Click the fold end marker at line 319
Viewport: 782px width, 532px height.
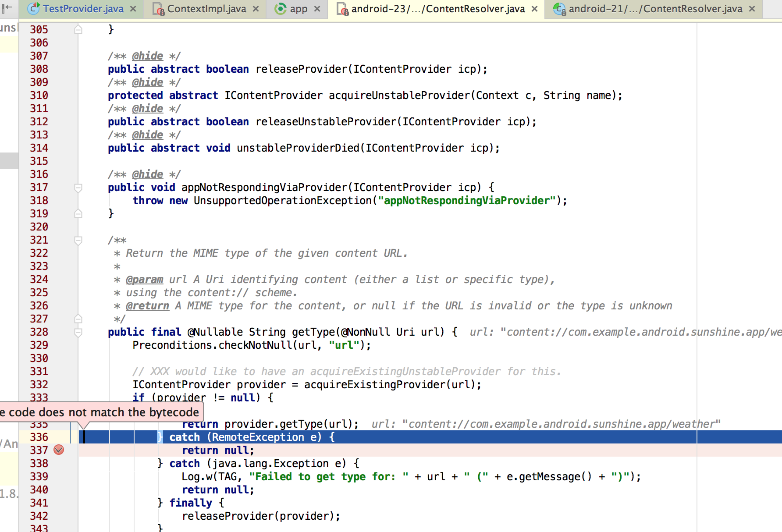[78, 213]
